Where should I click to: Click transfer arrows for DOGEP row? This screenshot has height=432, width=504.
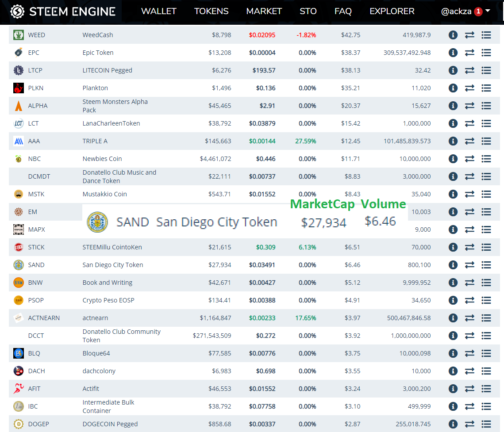(x=469, y=424)
